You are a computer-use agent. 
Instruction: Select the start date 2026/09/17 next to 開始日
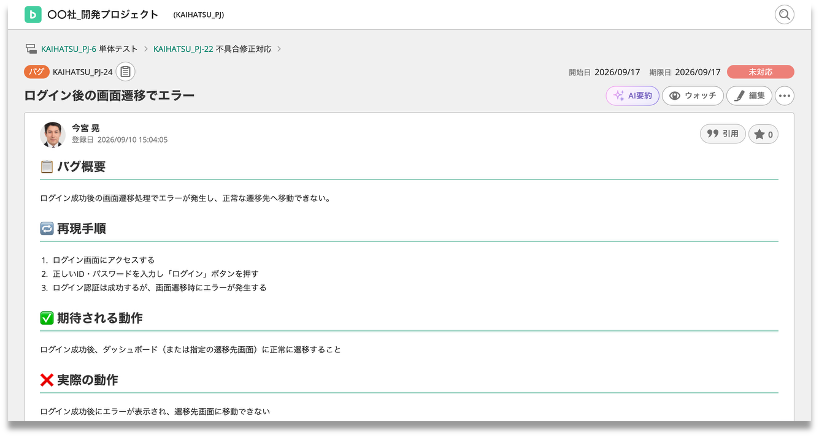tap(617, 72)
